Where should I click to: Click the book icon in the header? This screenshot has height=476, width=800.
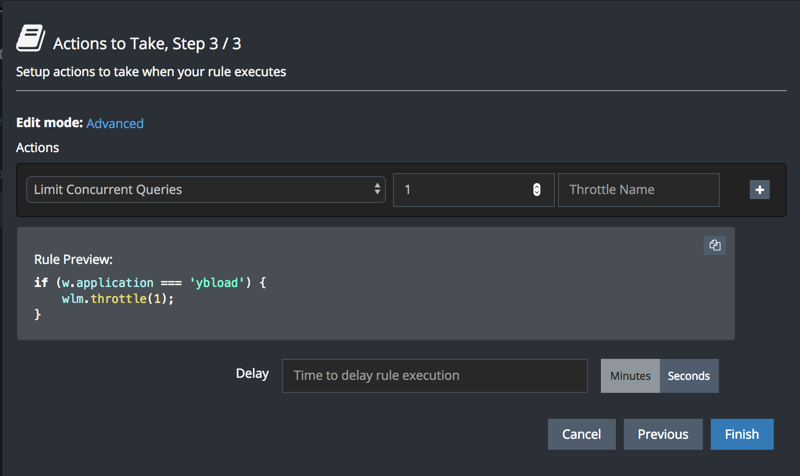31,40
